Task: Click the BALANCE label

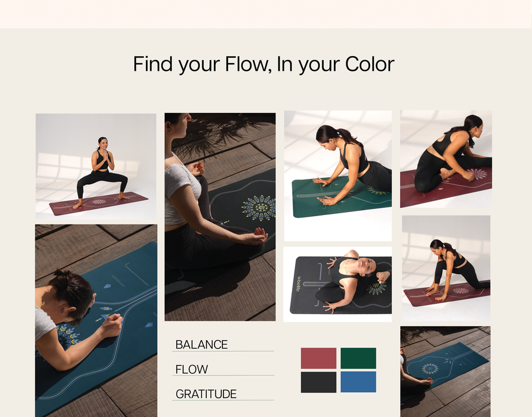Action: coord(202,344)
